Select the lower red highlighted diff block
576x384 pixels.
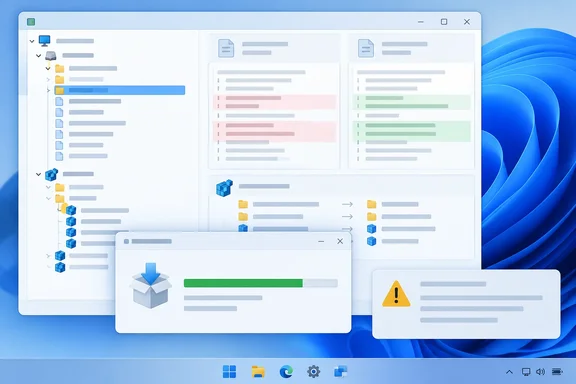274,131
